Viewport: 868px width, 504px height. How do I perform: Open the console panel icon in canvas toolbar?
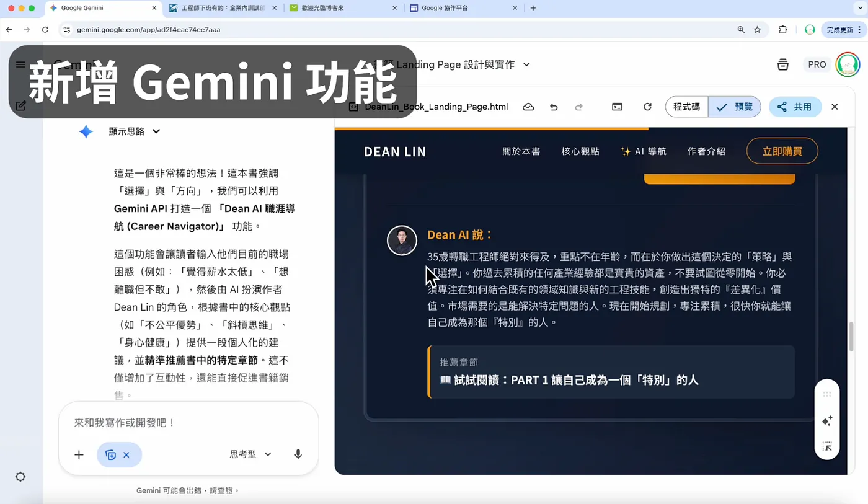click(617, 107)
